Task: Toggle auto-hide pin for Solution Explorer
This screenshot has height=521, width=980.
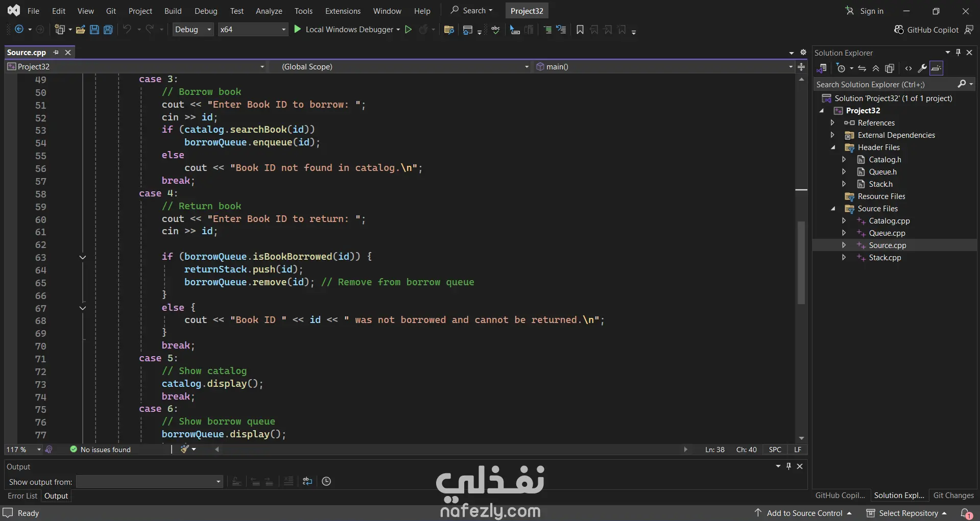Action: 959,53
